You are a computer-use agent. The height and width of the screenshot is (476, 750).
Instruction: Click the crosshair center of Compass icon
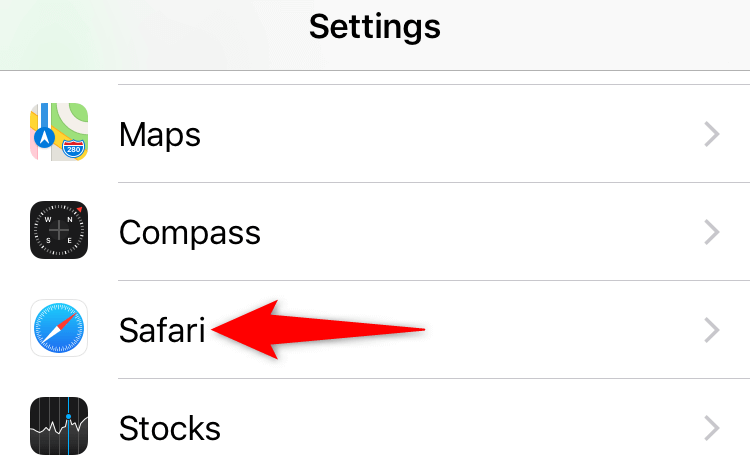[x=58, y=232]
